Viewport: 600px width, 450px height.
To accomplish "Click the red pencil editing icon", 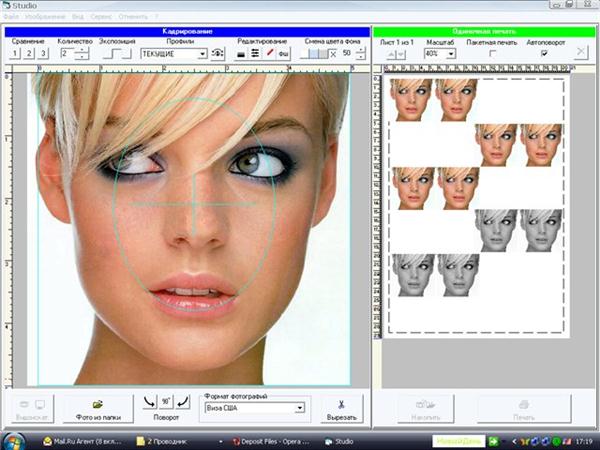I will pos(270,53).
